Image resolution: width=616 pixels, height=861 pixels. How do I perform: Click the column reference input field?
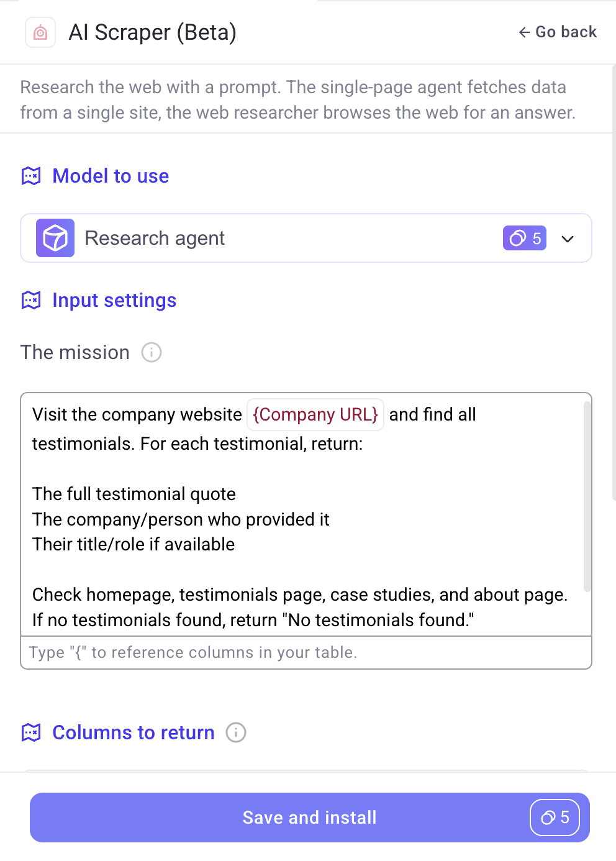(306, 652)
